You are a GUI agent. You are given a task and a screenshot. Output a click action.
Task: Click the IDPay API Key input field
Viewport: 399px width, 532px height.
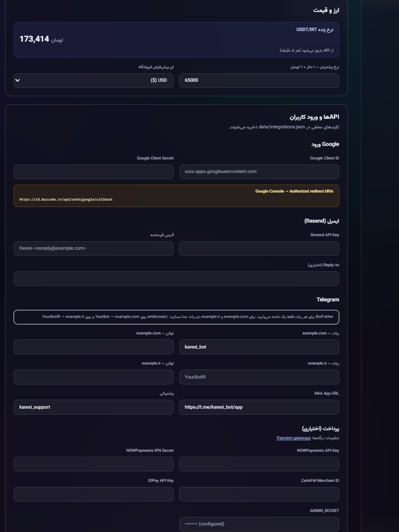coord(93,494)
